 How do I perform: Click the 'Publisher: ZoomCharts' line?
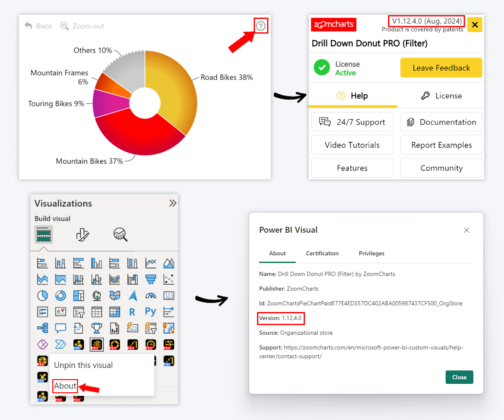[289, 289]
